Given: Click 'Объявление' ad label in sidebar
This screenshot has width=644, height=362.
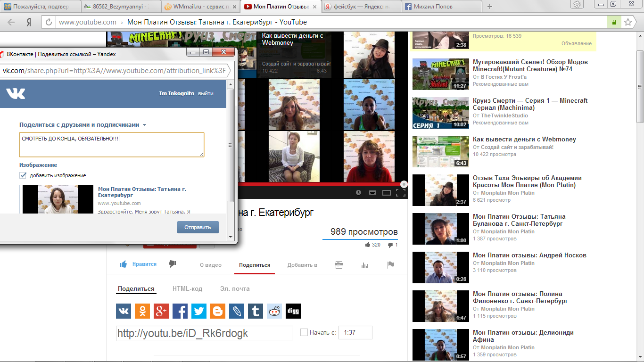Looking at the screenshot, I should point(576,43).
